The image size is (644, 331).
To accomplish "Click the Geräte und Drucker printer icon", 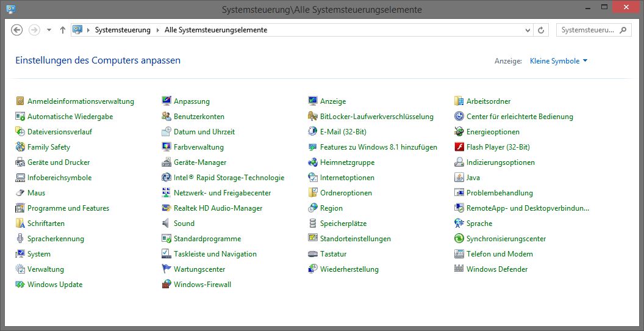I will (x=20, y=162).
